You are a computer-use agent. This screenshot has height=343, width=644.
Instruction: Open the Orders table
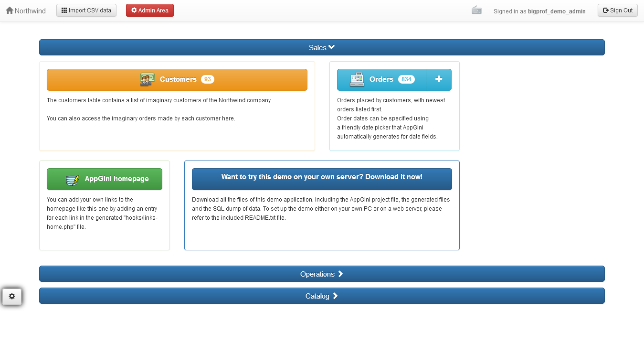(x=382, y=79)
